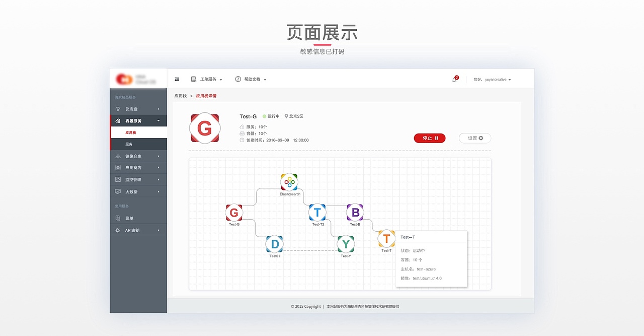644x336 pixels.
Task: Click the 您好, yuyancreative greeting
Action: [490, 80]
